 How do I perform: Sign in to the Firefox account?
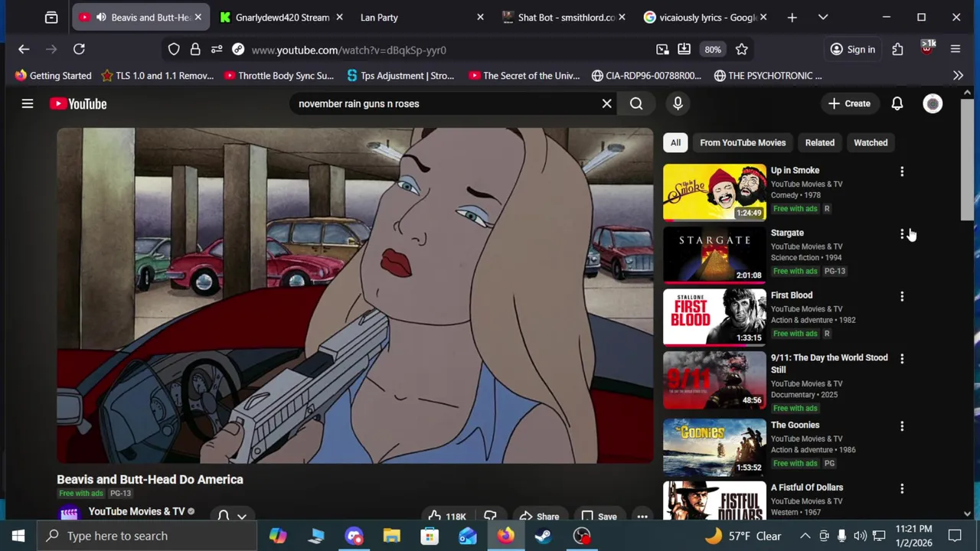[853, 50]
